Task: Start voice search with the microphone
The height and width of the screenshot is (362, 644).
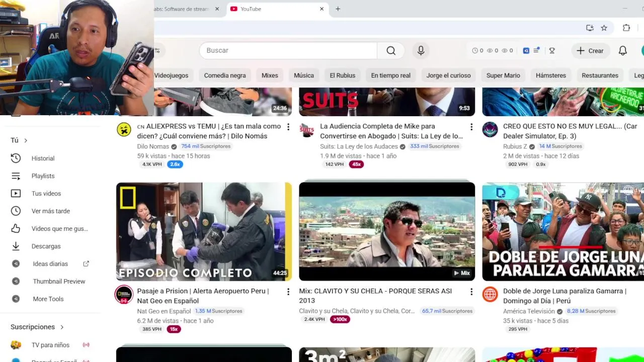Action: pos(421,50)
